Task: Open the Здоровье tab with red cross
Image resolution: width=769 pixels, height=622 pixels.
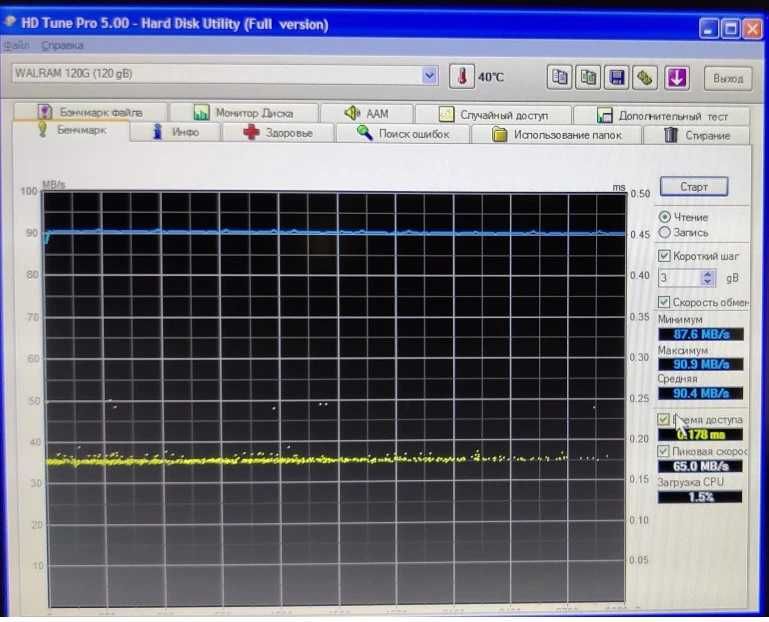Action: click(x=278, y=133)
